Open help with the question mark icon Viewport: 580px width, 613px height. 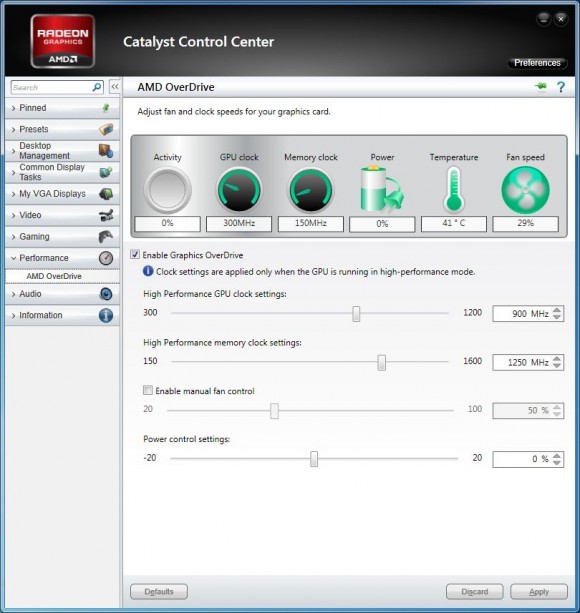point(561,87)
